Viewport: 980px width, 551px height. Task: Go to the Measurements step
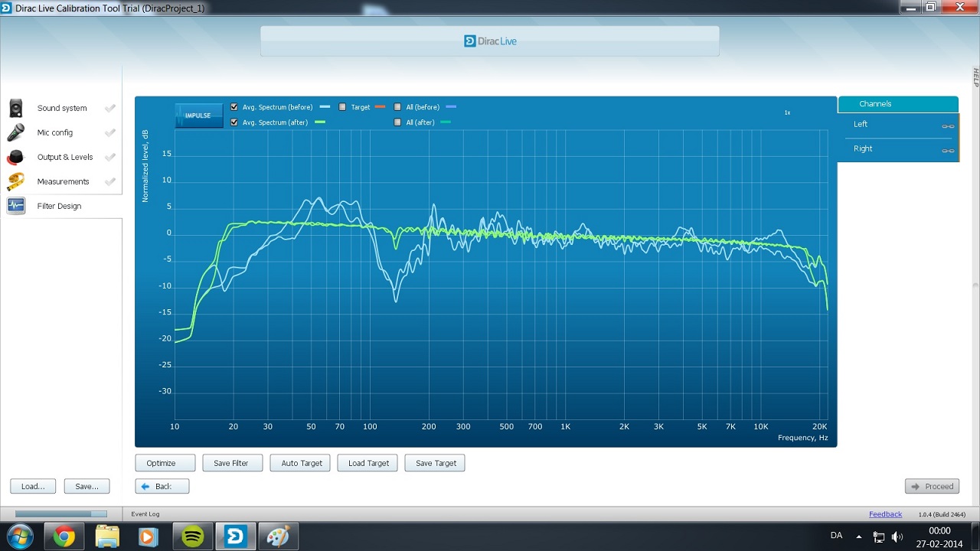point(61,181)
